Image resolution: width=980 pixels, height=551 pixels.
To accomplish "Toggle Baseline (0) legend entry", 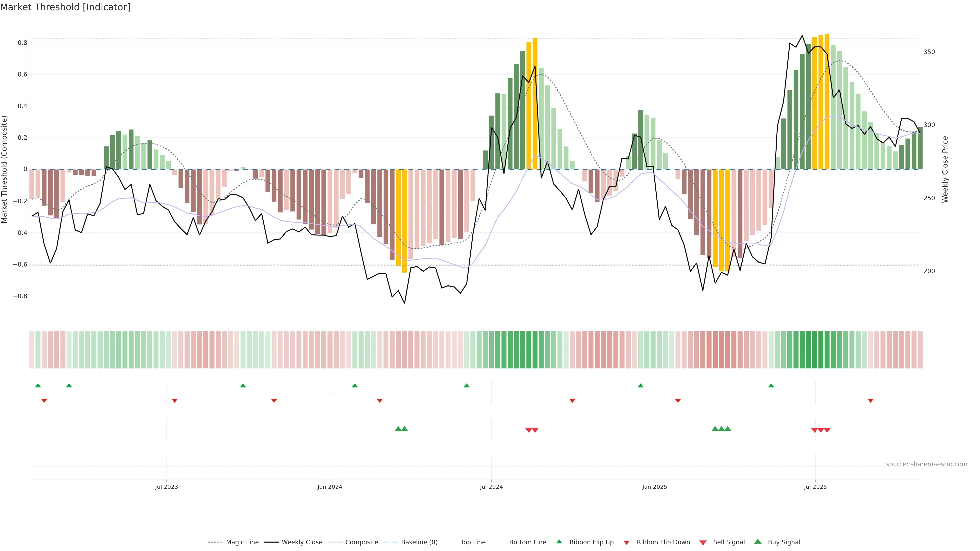I will coord(419,542).
